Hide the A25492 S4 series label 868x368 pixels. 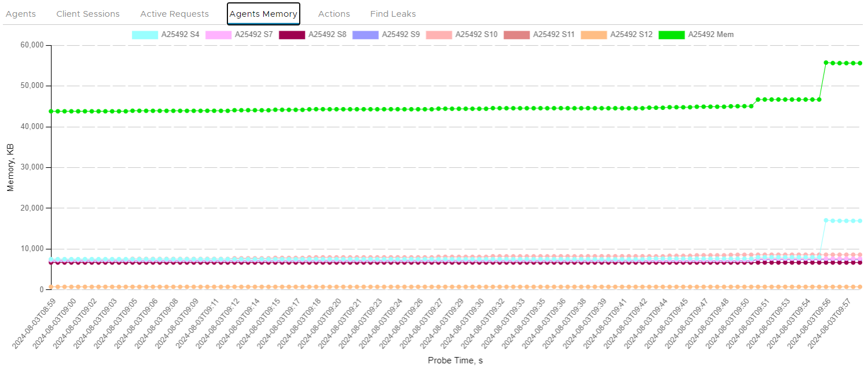[180, 35]
